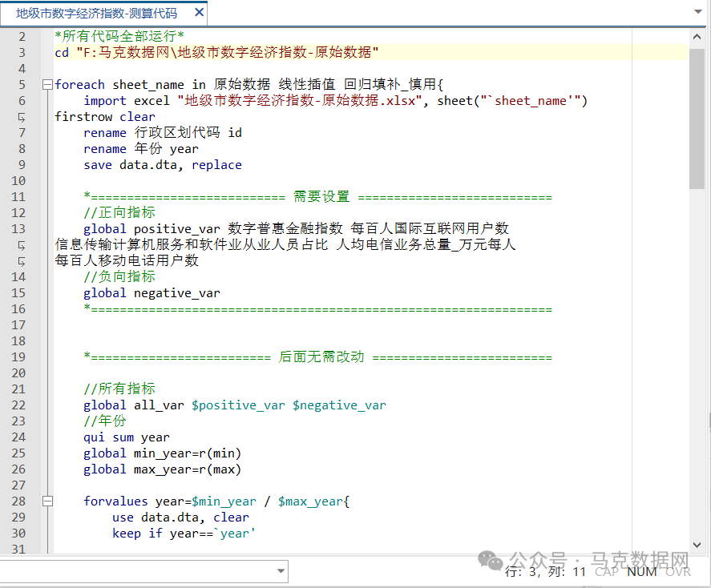Image resolution: width=711 pixels, height=588 pixels.
Task: Click the //正向指标 comment
Action: [x=119, y=212]
